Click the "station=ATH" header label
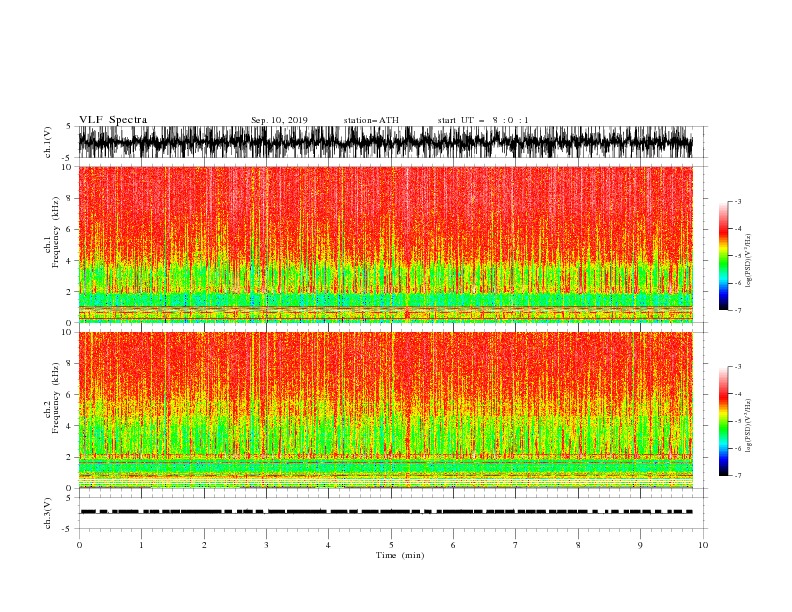Viewport: 792px width, 612px height. [x=371, y=120]
